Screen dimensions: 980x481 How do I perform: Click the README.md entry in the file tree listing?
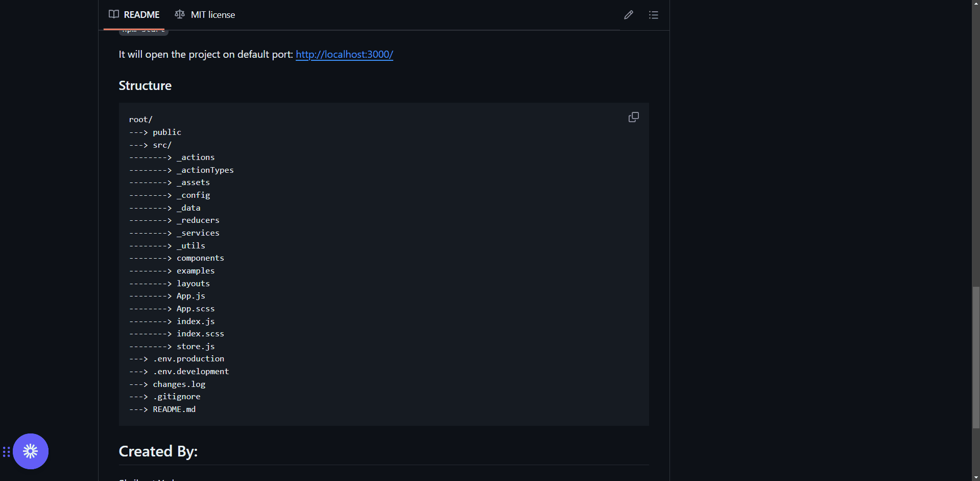[x=174, y=409]
